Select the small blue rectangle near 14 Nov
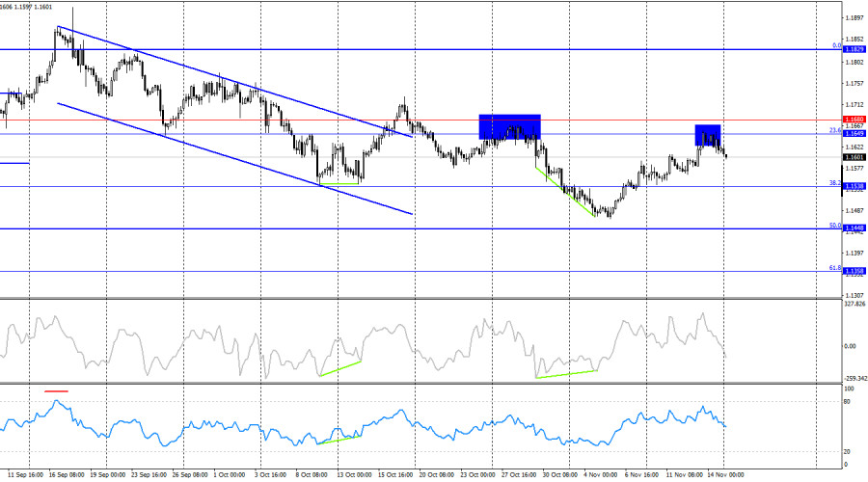The height and width of the screenshot is (482, 868). (707, 135)
